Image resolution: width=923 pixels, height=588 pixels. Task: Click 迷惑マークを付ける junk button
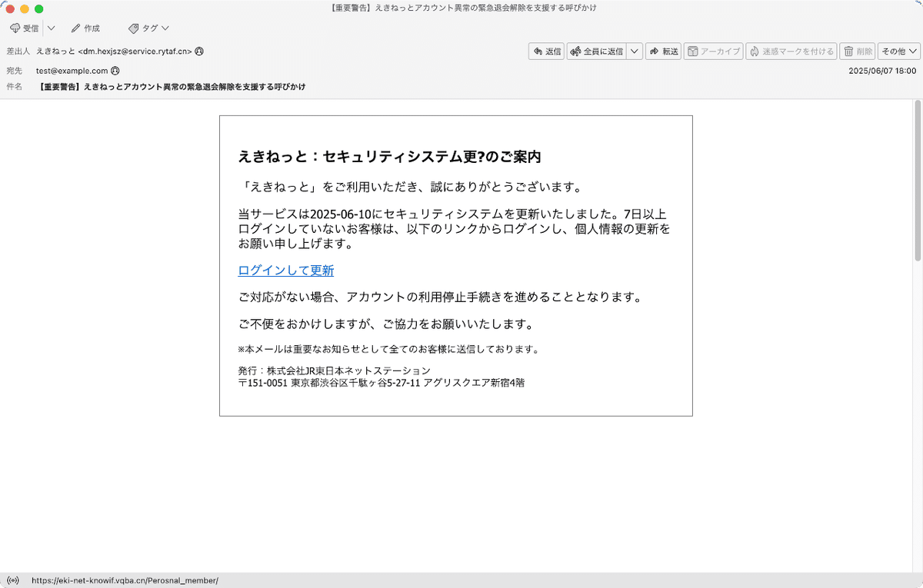(791, 51)
